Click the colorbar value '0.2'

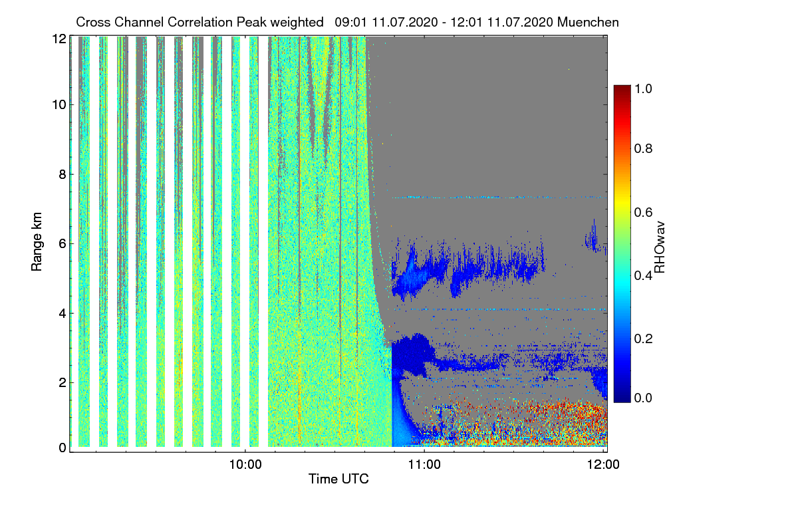[x=642, y=338]
